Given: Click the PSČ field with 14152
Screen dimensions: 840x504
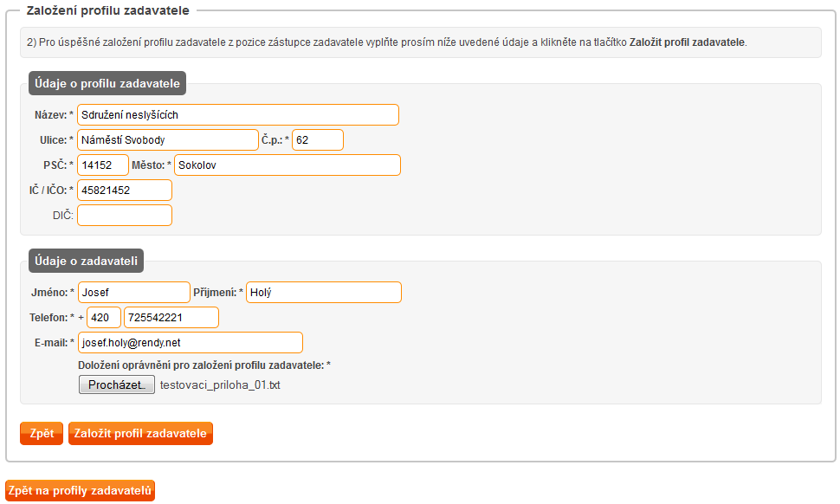Looking at the screenshot, I should pos(103,165).
